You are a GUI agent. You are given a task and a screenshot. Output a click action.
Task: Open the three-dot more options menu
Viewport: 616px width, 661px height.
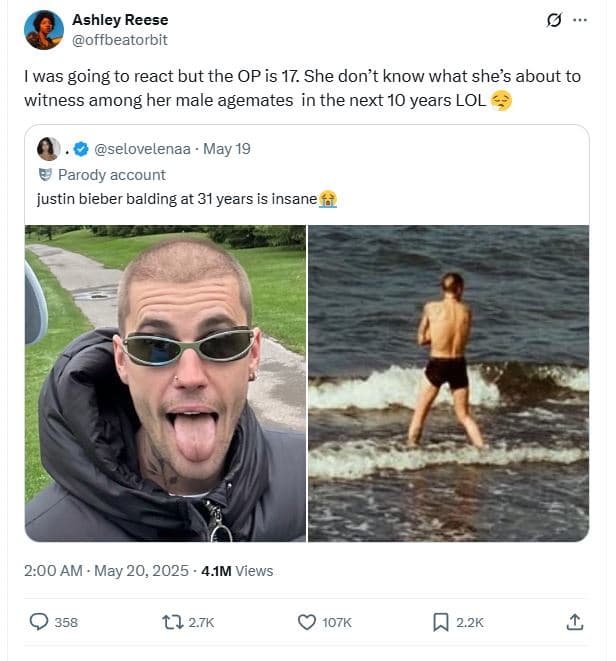(580, 20)
